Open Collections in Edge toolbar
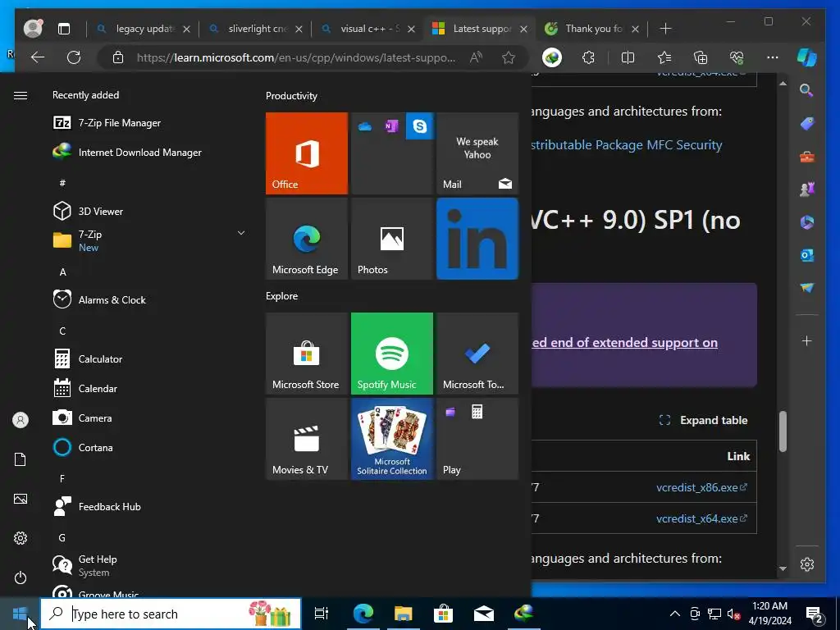Screen dimensions: 840x630 [701, 57]
